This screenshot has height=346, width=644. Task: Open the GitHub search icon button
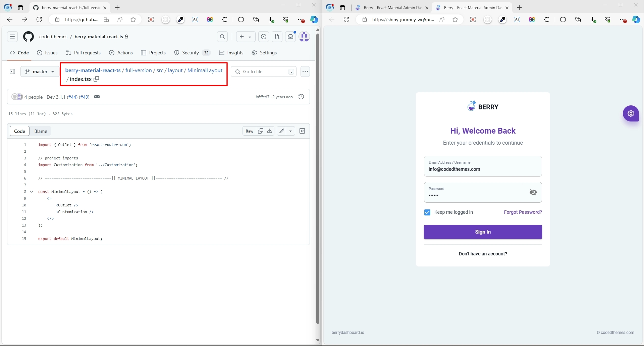[x=222, y=37]
